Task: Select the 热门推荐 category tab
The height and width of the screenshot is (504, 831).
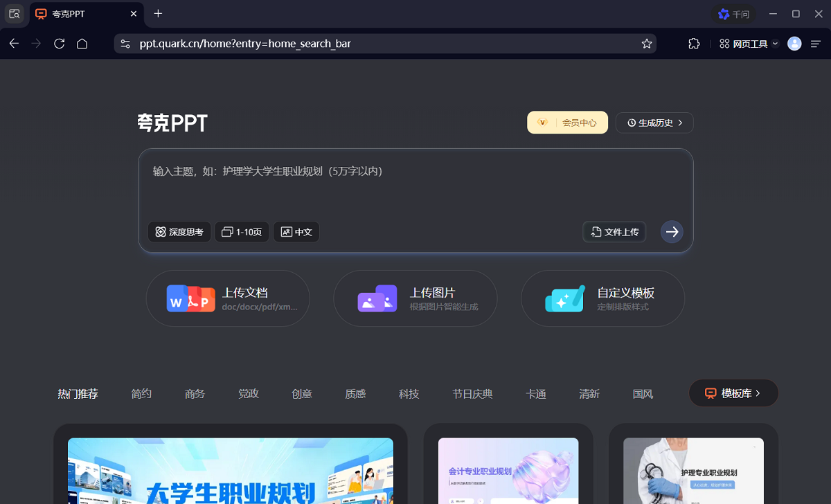Action: [78, 394]
